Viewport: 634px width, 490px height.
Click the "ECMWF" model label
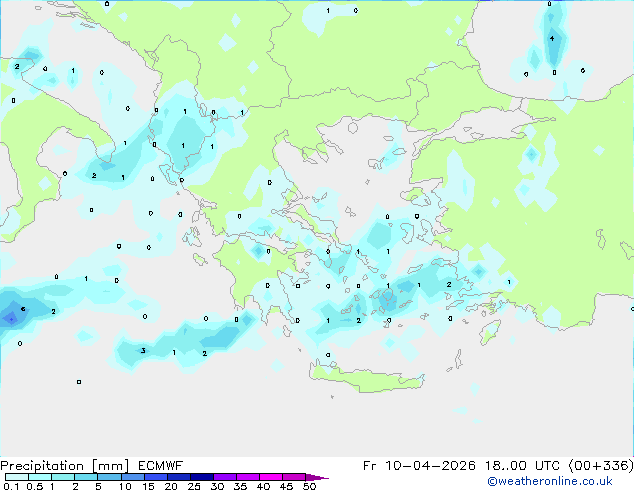click(x=161, y=466)
